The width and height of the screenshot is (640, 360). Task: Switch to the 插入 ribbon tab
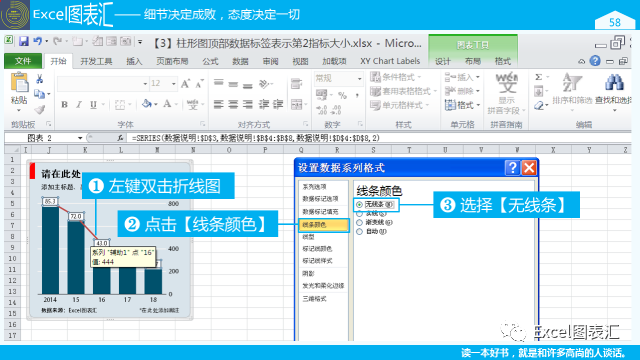coord(134,61)
